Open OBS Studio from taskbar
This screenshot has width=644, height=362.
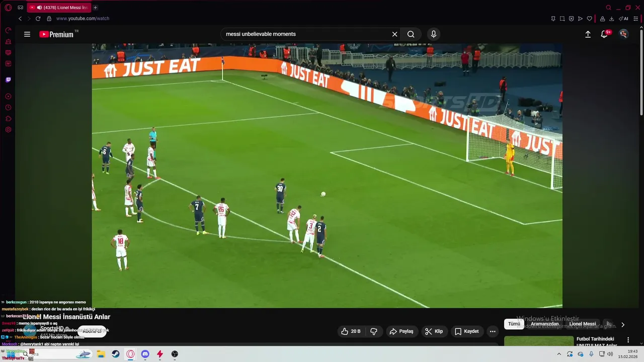(x=175, y=354)
